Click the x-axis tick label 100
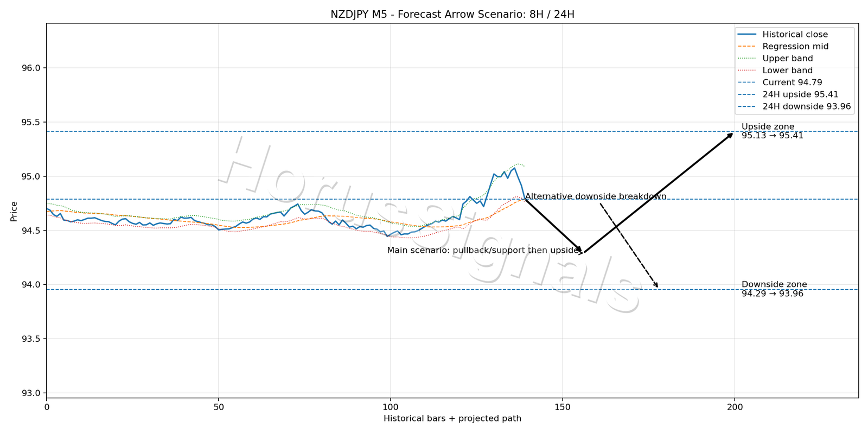This screenshot has height=434, width=868. click(x=391, y=406)
